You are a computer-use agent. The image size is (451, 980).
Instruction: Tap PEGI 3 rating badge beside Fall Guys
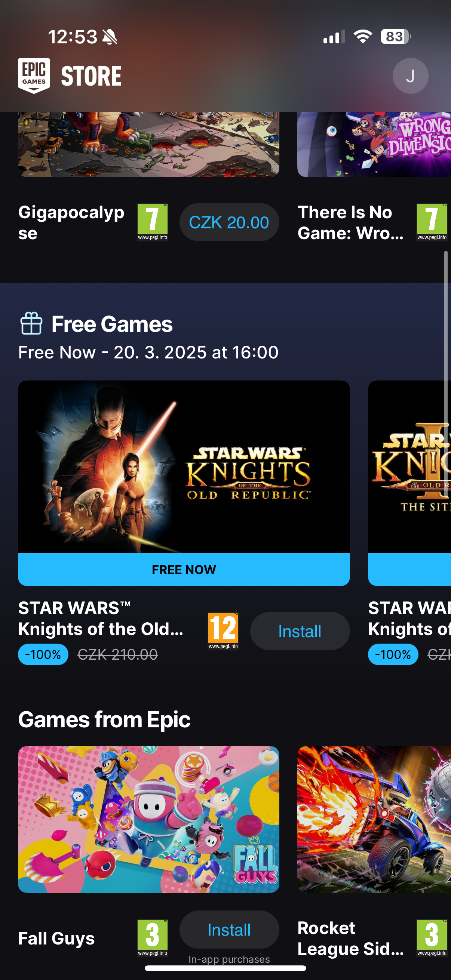152,938
